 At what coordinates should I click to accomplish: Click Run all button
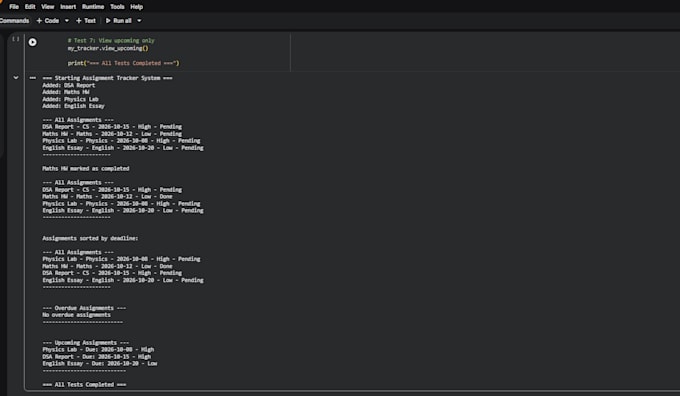tap(118, 20)
